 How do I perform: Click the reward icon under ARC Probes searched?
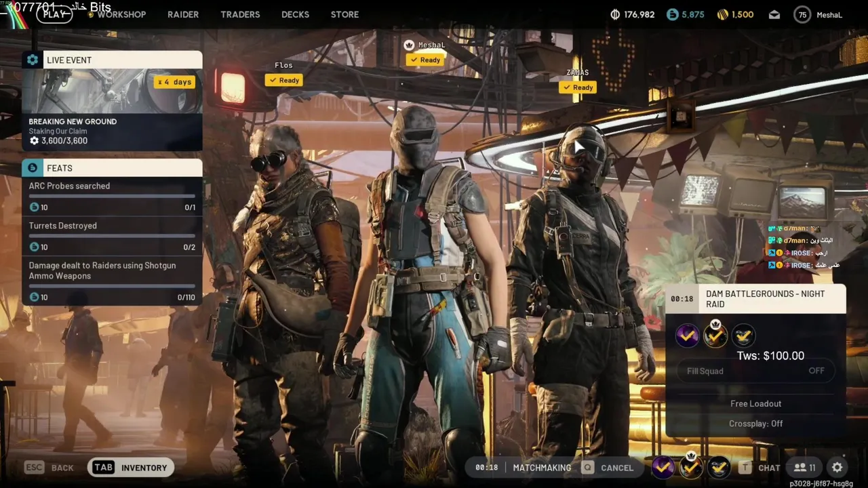(34, 207)
